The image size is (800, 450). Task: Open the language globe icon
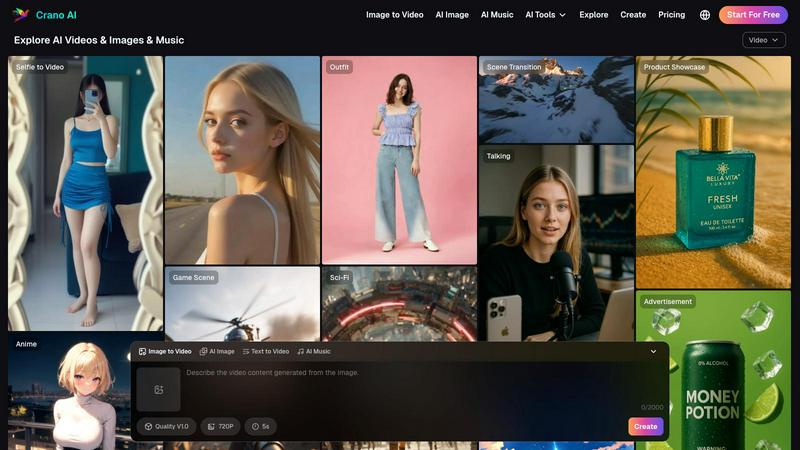(x=705, y=15)
